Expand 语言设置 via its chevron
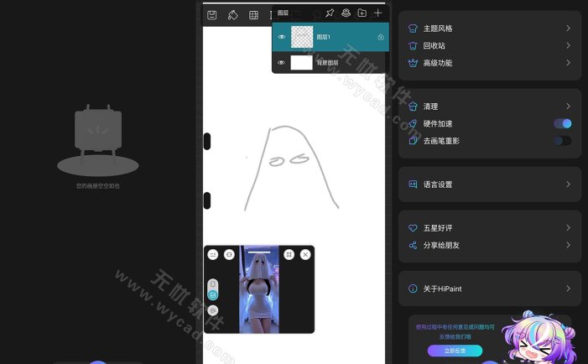This screenshot has width=588, height=364. click(568, 184)
